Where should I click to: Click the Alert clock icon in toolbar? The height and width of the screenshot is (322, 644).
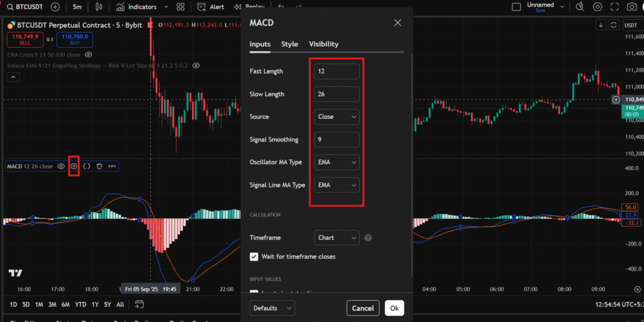[210, 7]
